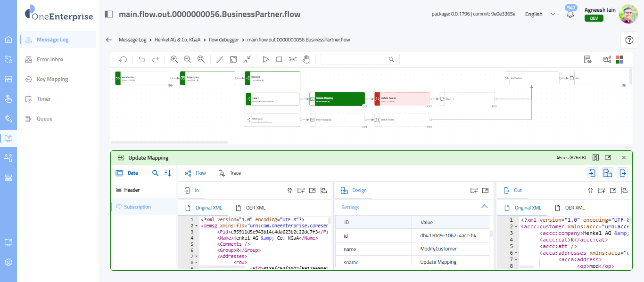Select the hand pan tool

point(306,59)
